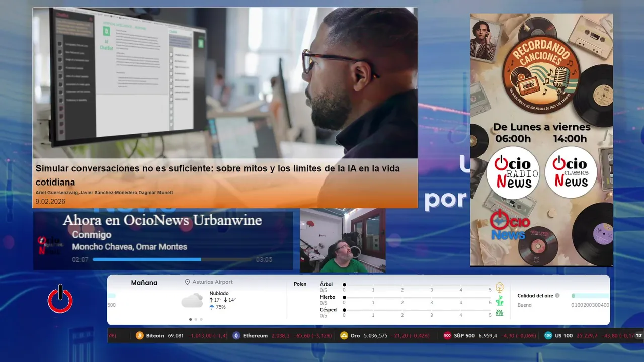The width and height of the screenshot is (644, 362).
Task: Open the TradingView logo at ticker end
Action: [639, 336]
